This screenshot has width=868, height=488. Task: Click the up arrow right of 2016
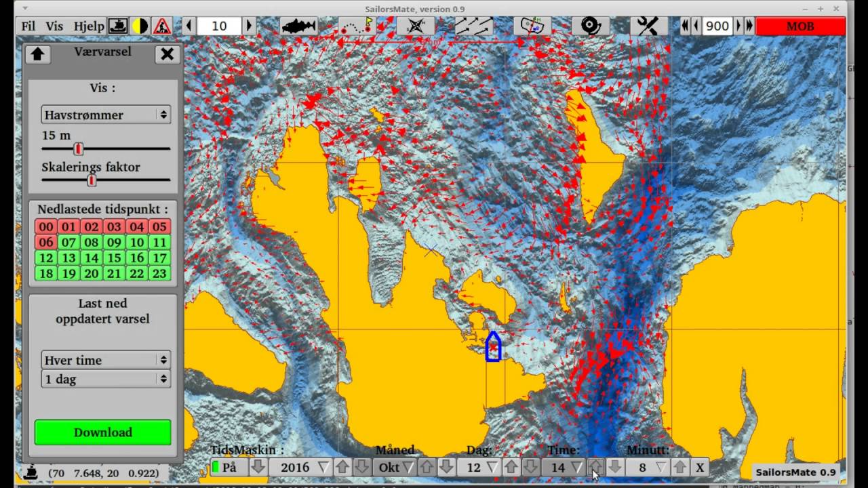click(x=342, y=468)
